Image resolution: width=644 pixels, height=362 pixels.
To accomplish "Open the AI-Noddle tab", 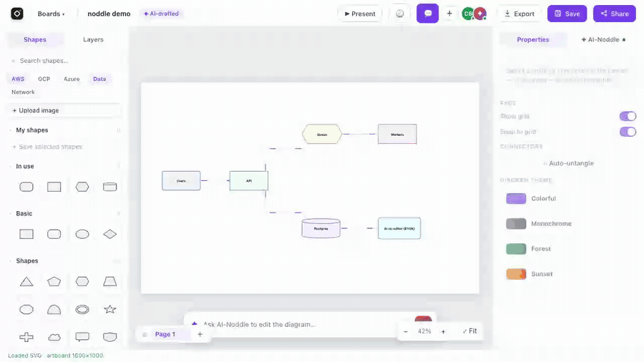I will coord(603,39).
